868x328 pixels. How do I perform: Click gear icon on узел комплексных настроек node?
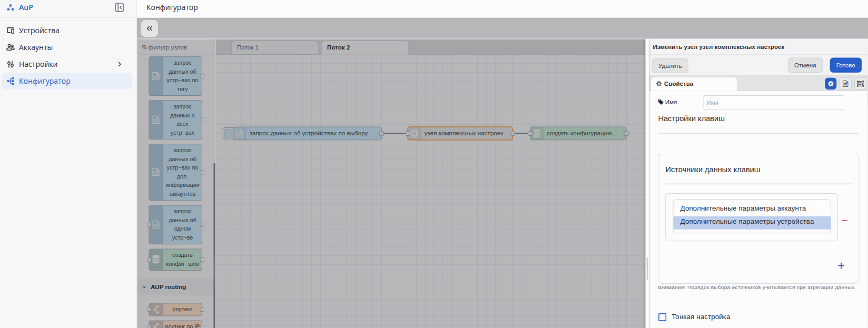(x=415, y=134)
